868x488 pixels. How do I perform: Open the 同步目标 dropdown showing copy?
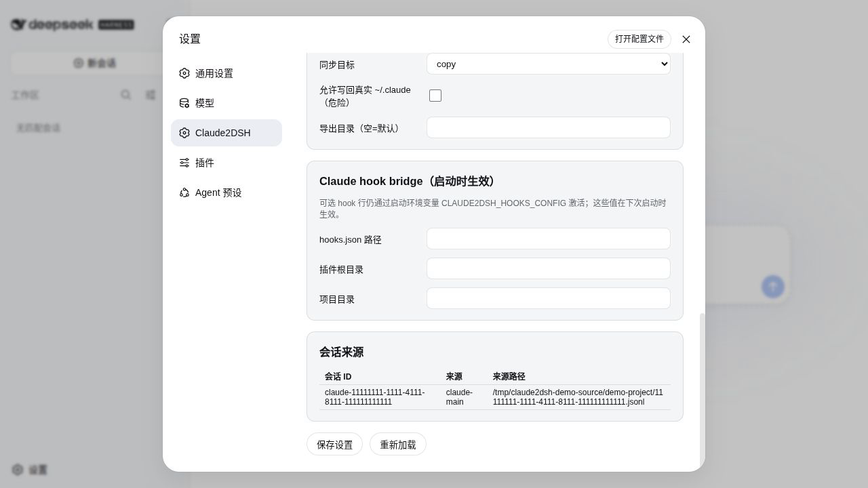[549, 64]
